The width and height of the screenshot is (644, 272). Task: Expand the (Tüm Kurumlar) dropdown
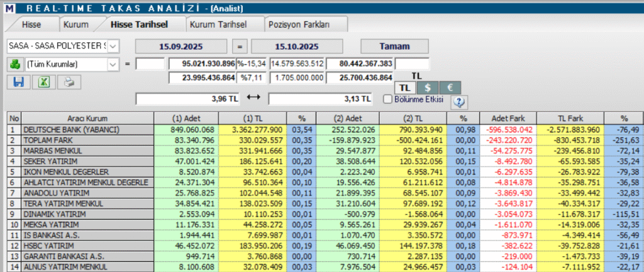[113, 64]
